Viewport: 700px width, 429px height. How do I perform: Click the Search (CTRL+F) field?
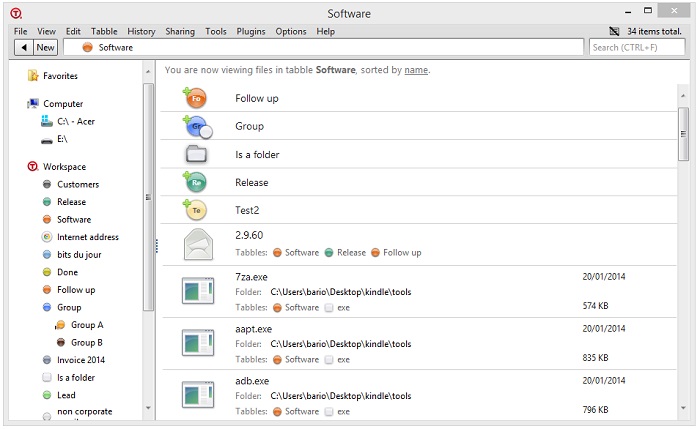(x=637, y=47)
